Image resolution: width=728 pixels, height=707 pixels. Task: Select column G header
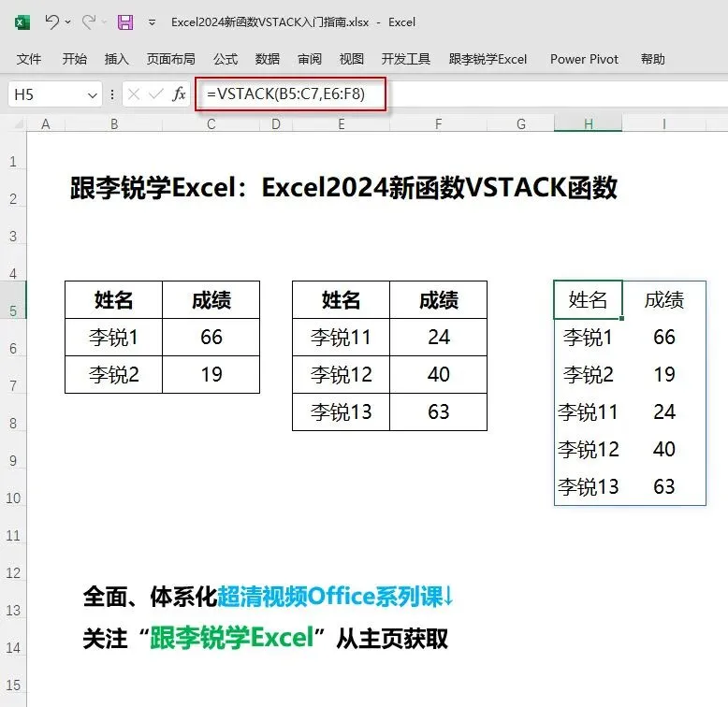click(x=521, y=123)
